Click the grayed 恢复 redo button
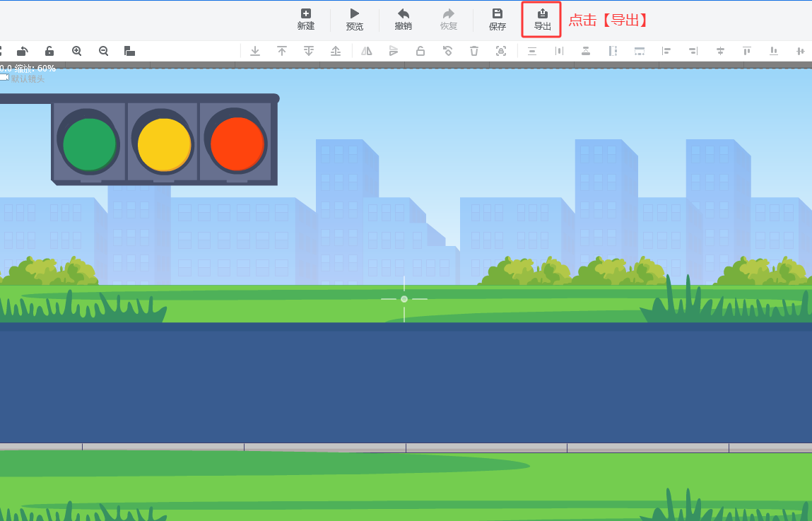Screen dimensions: 812x521 pos(449,20)
